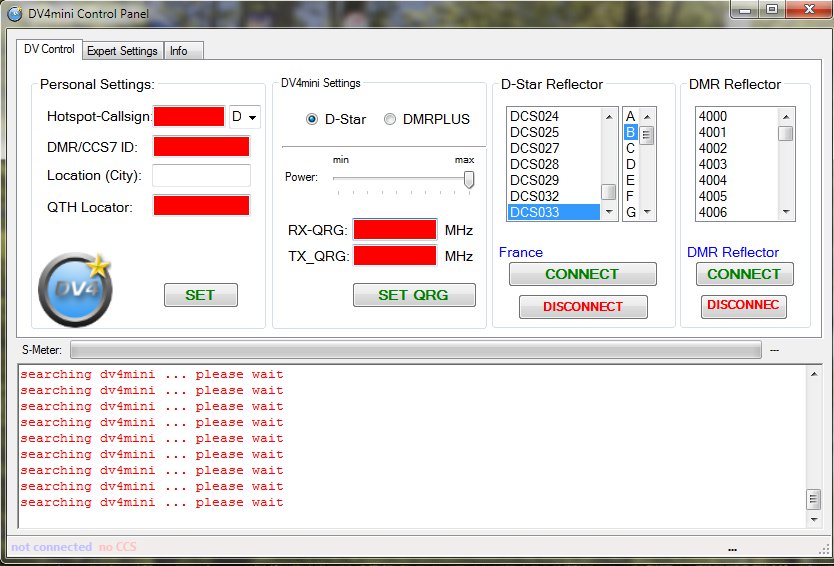Switch to the DV Control tab

[49, 49]
